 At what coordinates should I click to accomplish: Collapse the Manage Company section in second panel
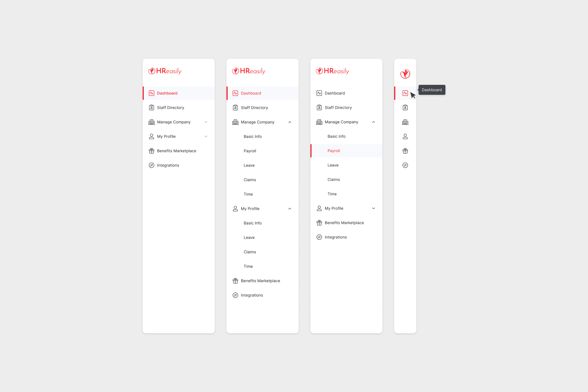[289, 122]
